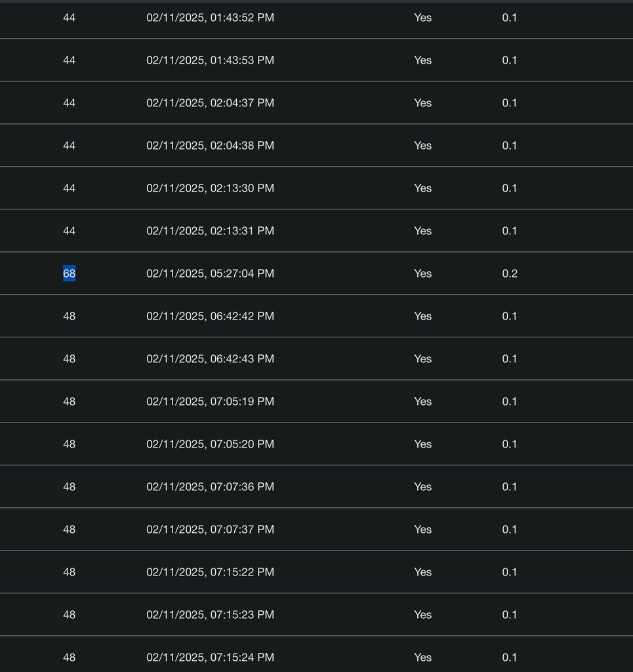This screenshot has width=633, height=672.
Task: Click the 06:42:42 PM timestamp
Action: (210, 316)
